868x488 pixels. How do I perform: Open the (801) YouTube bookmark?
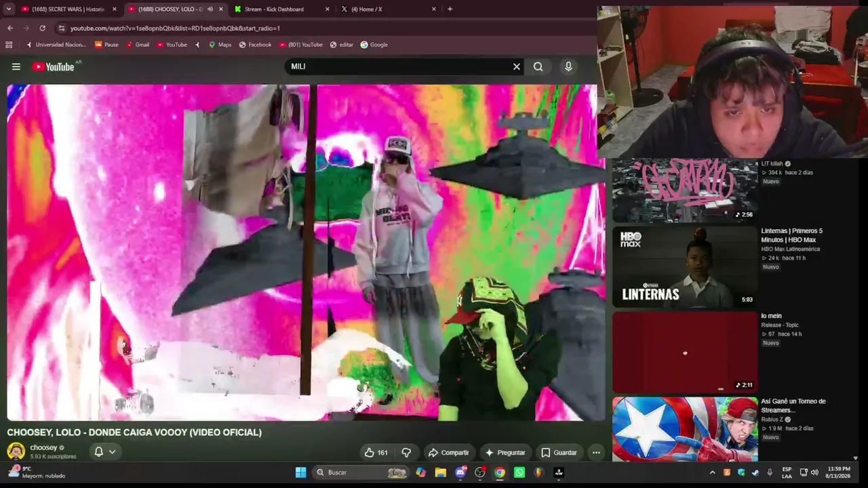click(300, 45)
